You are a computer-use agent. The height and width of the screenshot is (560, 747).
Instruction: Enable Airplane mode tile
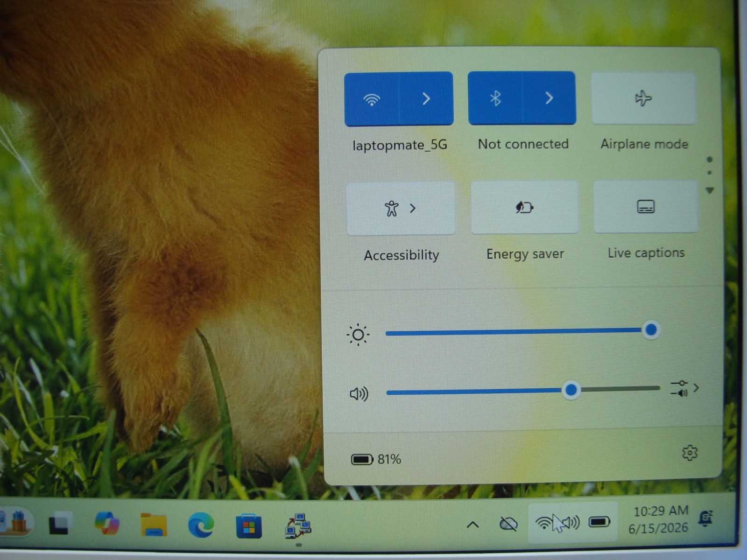tap(644, 98)
